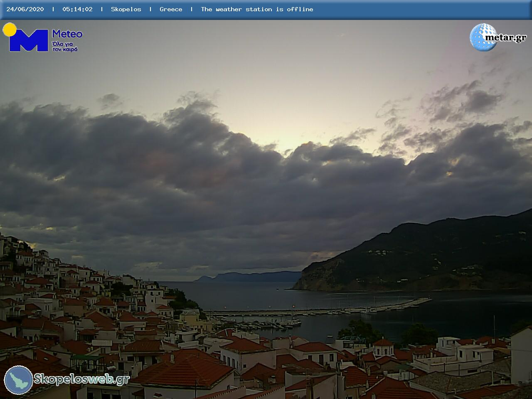Click the date 24/06/2020 in header

[x=25, y=9]
